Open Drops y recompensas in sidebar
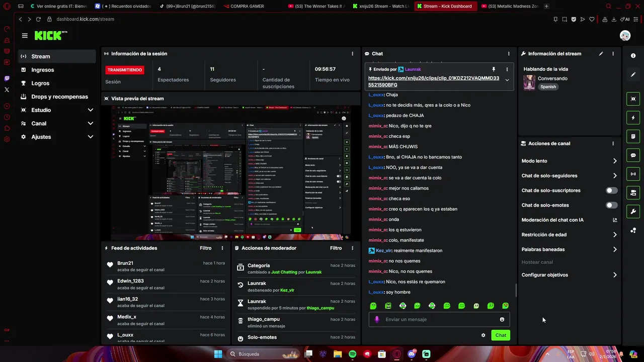 tap(57, 97)
